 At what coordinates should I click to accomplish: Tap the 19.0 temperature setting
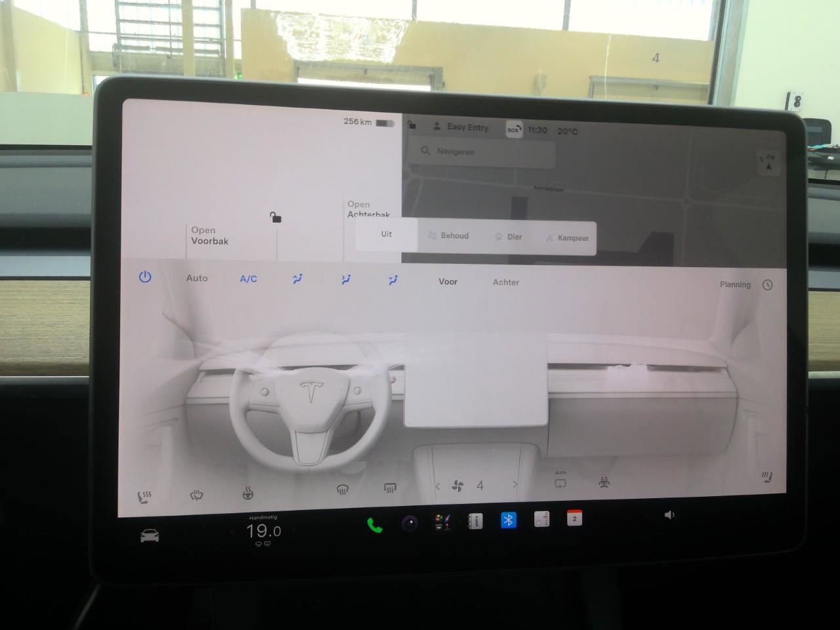263,532
